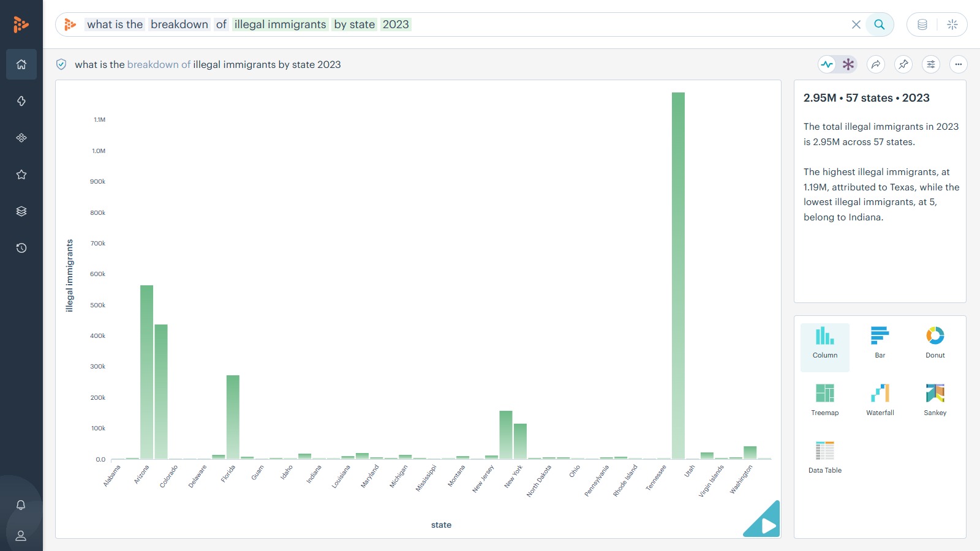Open the diamond-grid sidebar icon
The height and width of the screenshot is (551, 980).
point(21,138)
